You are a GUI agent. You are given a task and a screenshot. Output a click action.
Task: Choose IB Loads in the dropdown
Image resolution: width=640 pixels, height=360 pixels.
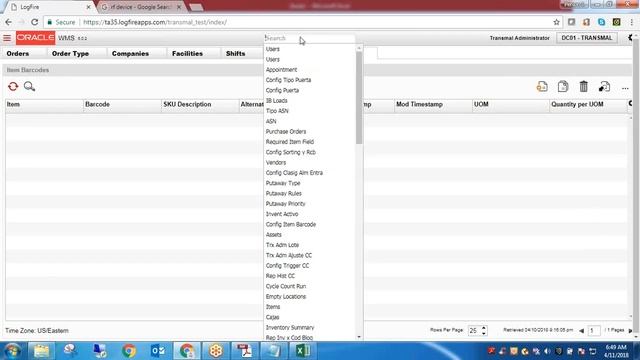(276, 100)
